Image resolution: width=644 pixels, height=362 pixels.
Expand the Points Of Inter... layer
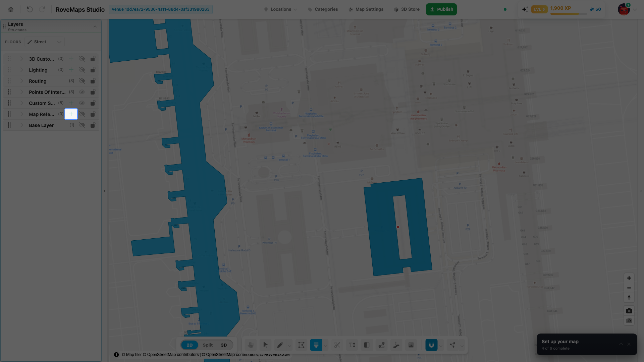(x=22, y=92)
